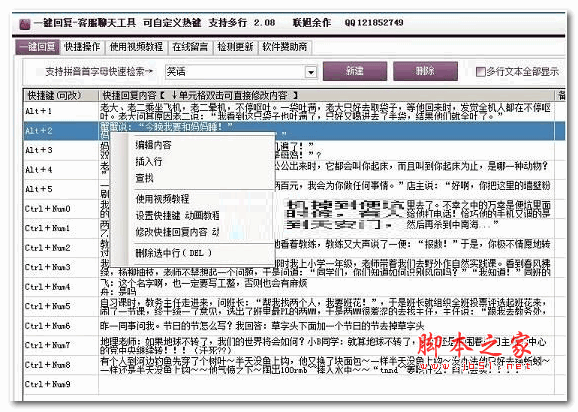Click the Ctrl+Num7 reply starting 地理老师
This screenshot has width=578, height=412.
(x=326, y=345)
